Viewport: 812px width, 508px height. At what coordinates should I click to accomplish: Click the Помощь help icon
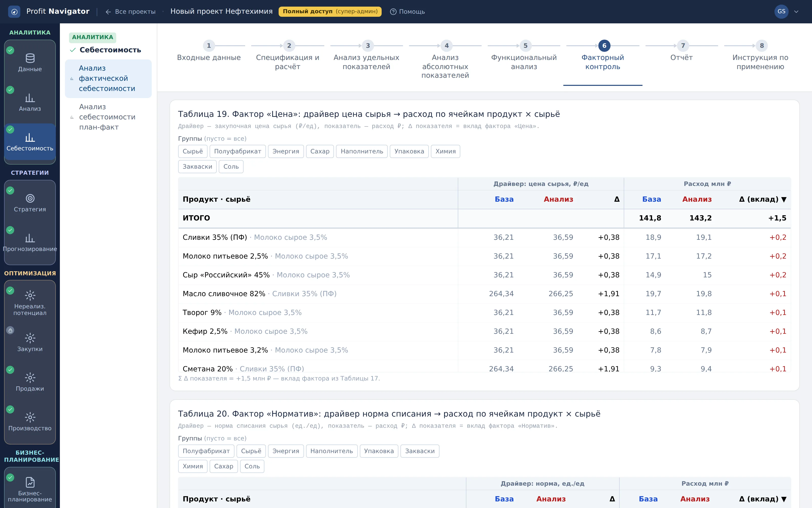tap(393, 12)
